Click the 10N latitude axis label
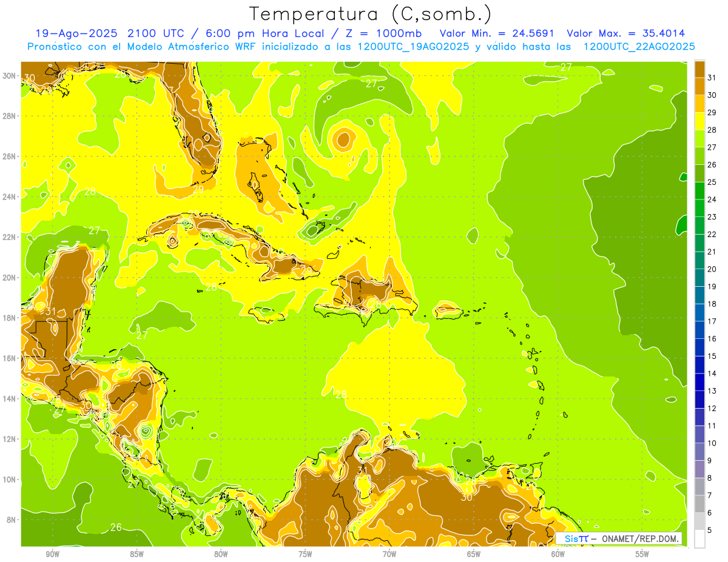The height and width of the screenshot is (562, 728). point(9,480)
